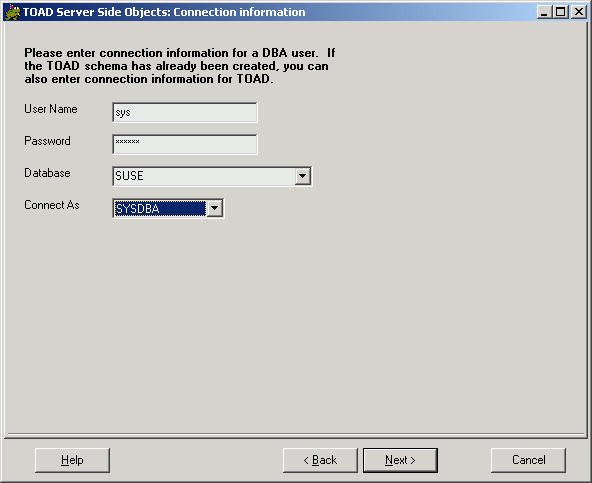Select the Database combo box showing SUSE
Screen dimensions: 592x483
pyautogui.click(x=212, y=176)
